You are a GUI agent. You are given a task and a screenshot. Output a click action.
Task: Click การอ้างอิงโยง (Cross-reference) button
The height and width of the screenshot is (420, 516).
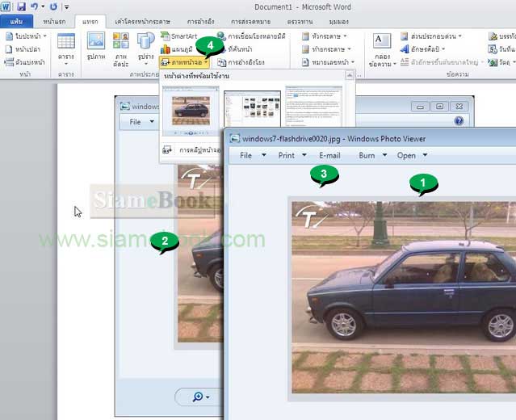(x=241, y=62)
